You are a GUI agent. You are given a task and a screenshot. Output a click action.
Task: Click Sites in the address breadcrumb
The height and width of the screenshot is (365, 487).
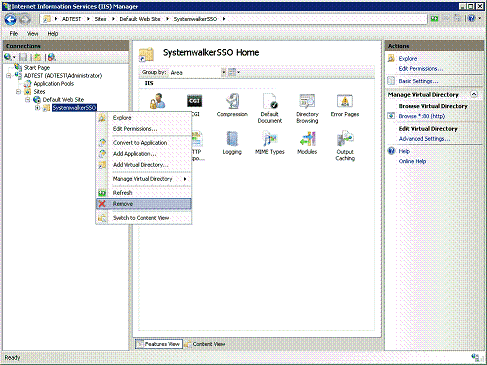[100, 19]
